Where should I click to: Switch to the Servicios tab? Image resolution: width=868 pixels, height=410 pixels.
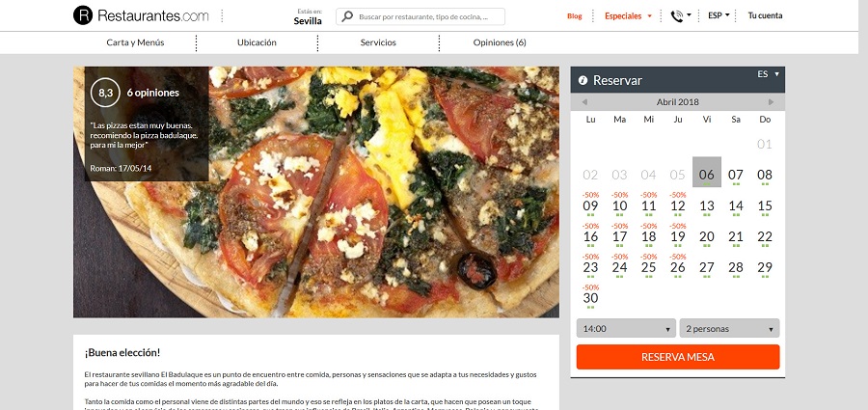(x=378, y=42)
